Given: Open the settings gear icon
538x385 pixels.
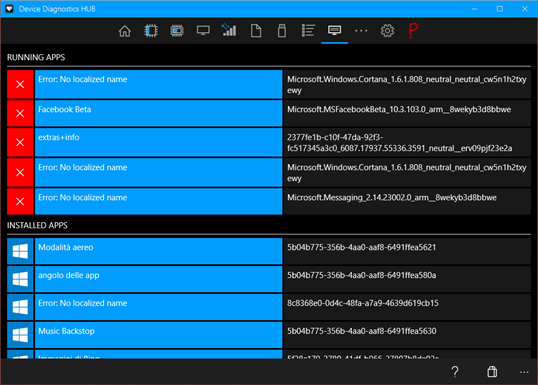Looking at the screenshot, I should point(387,31).
